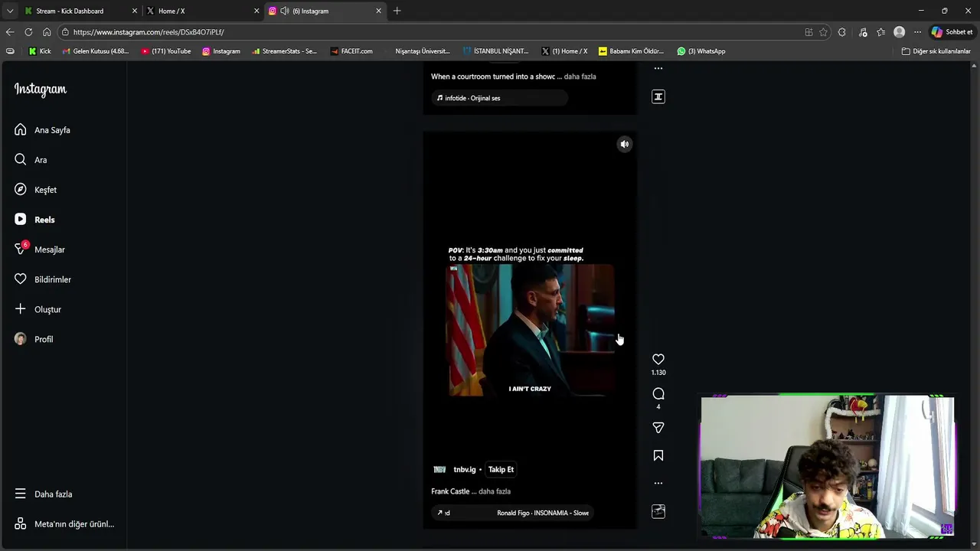
Task: Open Ara search in Instagram sidebar
Action: 31,160
